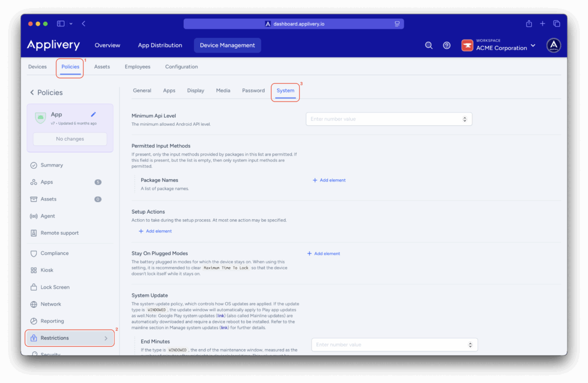
Task: Click the Safari share icon
Action: [529, 24]
